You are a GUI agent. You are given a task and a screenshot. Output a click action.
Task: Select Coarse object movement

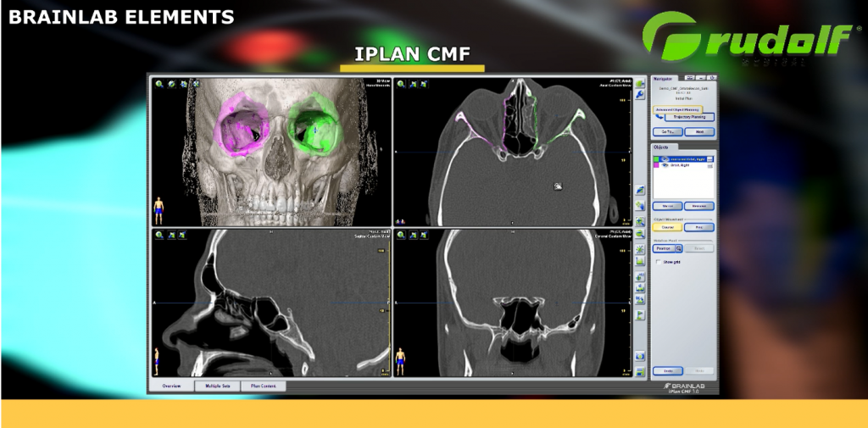coord(667,227)
